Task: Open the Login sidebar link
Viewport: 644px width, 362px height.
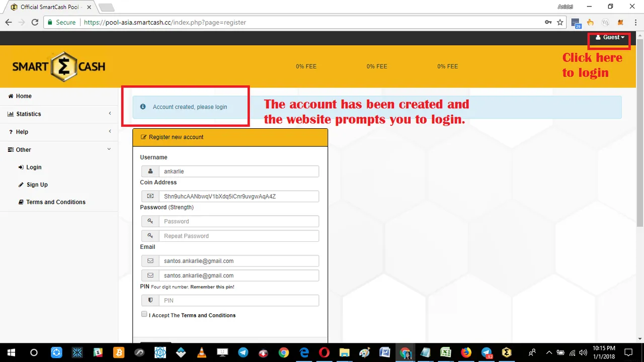Action: (x=30, y=167)
